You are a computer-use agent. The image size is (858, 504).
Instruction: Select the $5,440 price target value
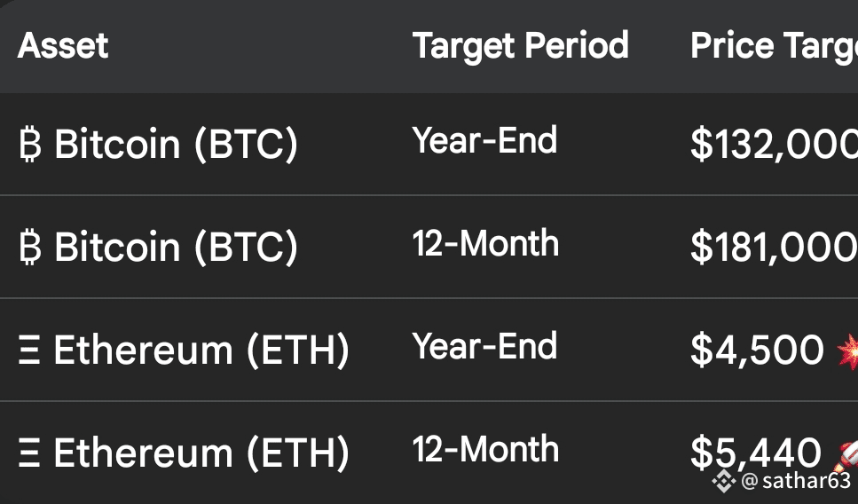point(755,454)
